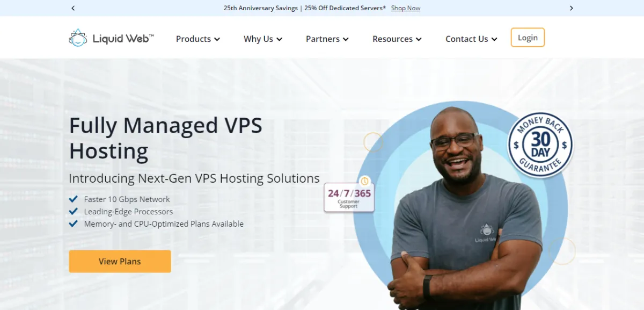Click checkmark beside Faster 10 Gbps Network
644x310 pixels.
(74, 199)
